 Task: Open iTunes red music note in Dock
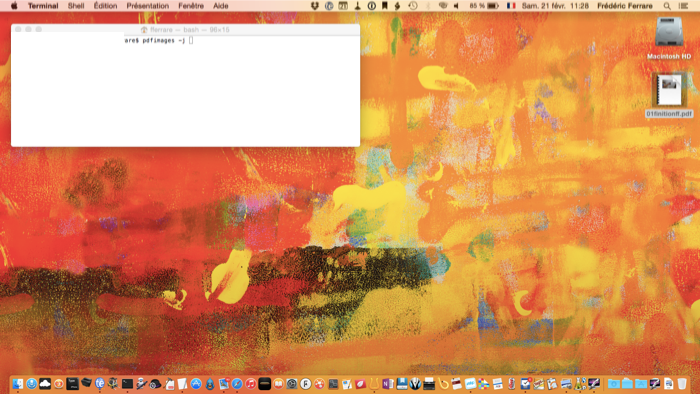click(251, 384)
